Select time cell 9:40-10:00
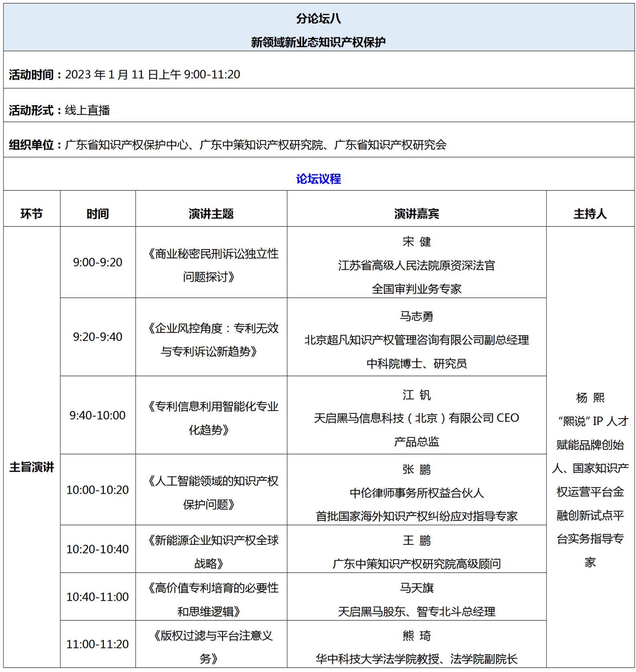 pyautogui.click(x=97, y=415)
